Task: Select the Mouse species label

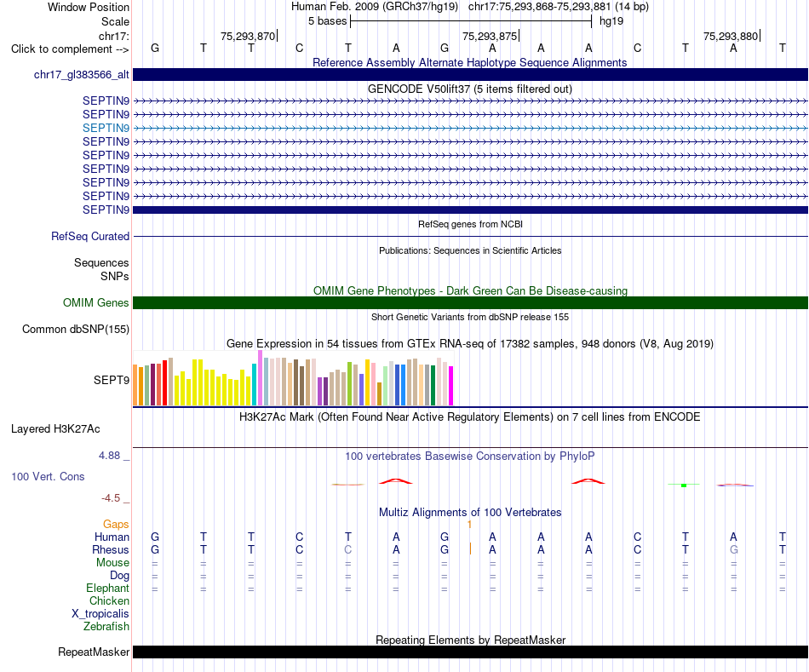Action: click(113, 563)
